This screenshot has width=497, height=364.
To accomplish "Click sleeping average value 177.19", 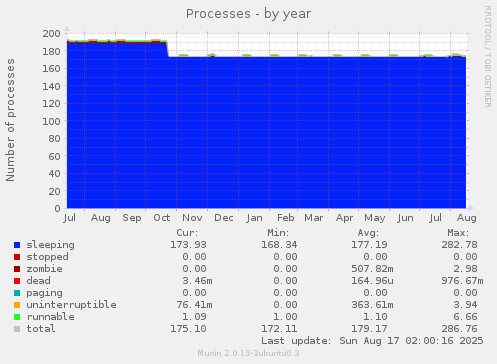I will coord(369,245).
